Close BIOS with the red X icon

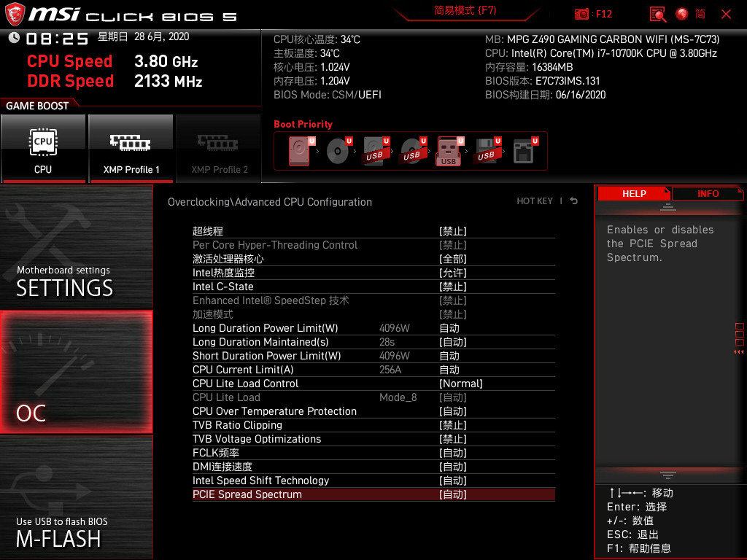click(x=726, y=14)
